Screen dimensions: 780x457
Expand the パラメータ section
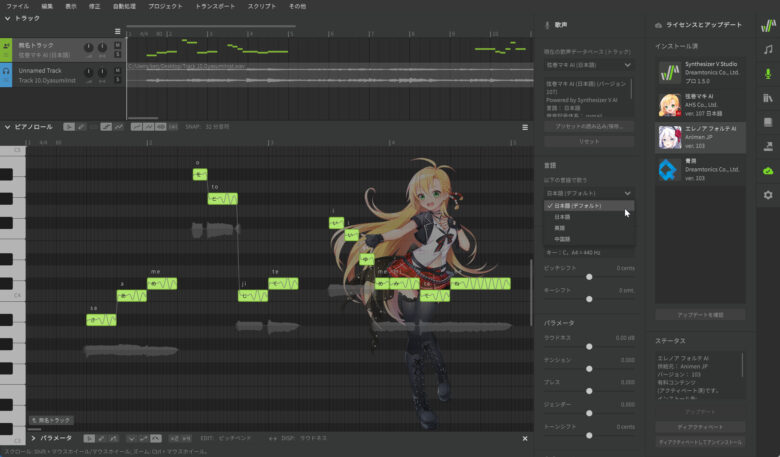tap(33, 438)
